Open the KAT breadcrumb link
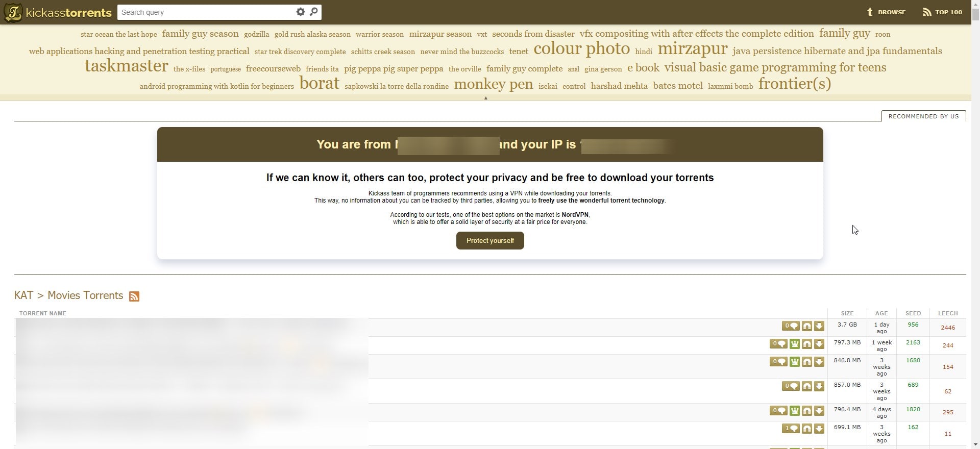 (23, 295)
